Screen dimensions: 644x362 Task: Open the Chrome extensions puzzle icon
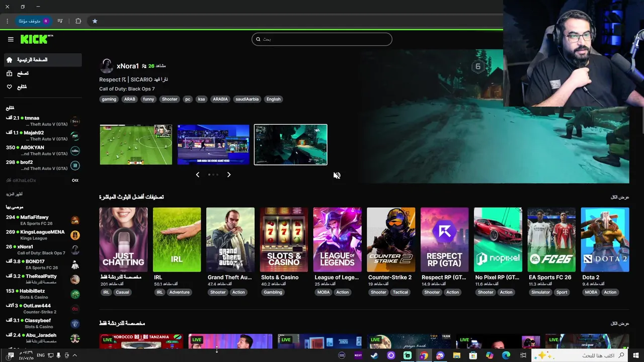(x=78, y=21)
